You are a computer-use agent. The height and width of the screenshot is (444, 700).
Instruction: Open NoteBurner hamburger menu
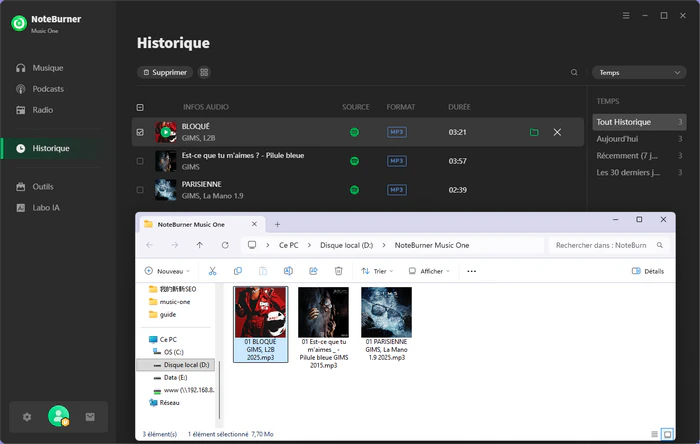point(626,16)
